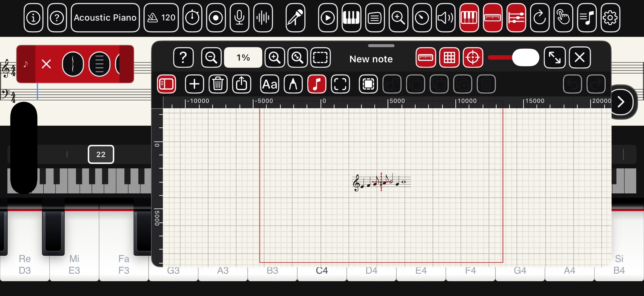The height and width of the screenshot is (296, 644).
Task: Click the handheld vocal microphone icon
Action: pos(295,18)
